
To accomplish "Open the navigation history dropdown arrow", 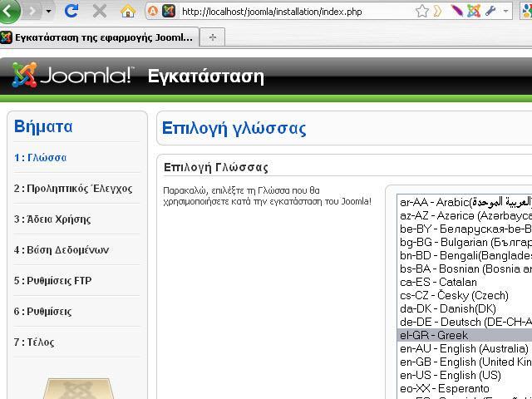I will pyautogui.click(x=48, y=12).
